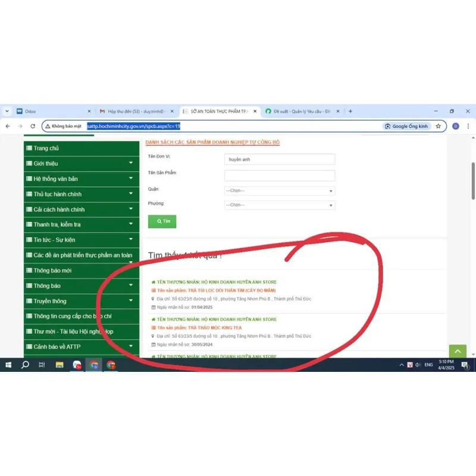Expand Hệ thống văn bản menu
Viewport: 476px width, 476px height.
[x=82, y=179]
